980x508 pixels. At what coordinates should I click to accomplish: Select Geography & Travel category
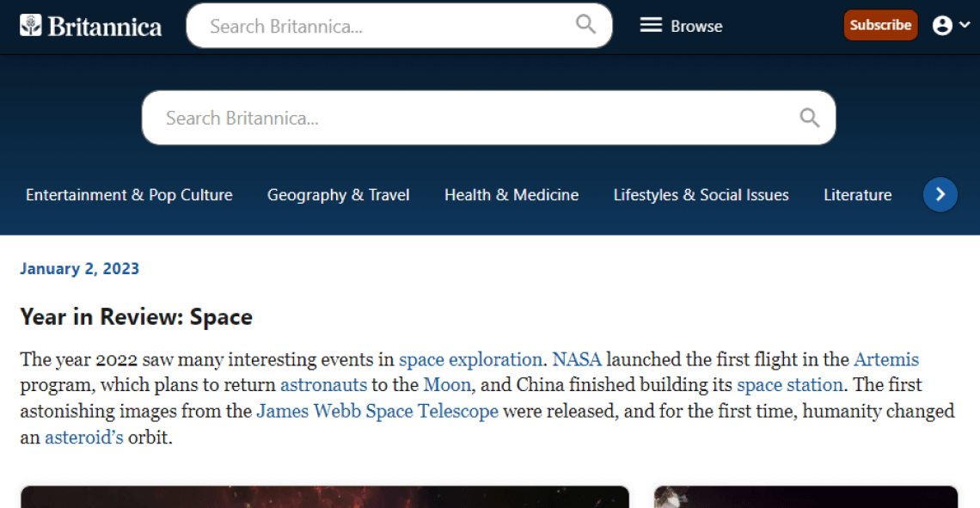pos(338,195)
